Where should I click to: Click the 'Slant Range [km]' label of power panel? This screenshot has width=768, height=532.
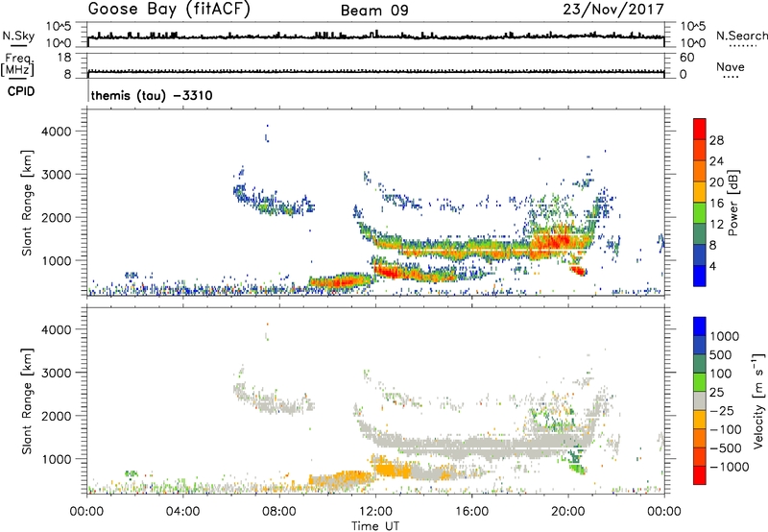(27, 204)
